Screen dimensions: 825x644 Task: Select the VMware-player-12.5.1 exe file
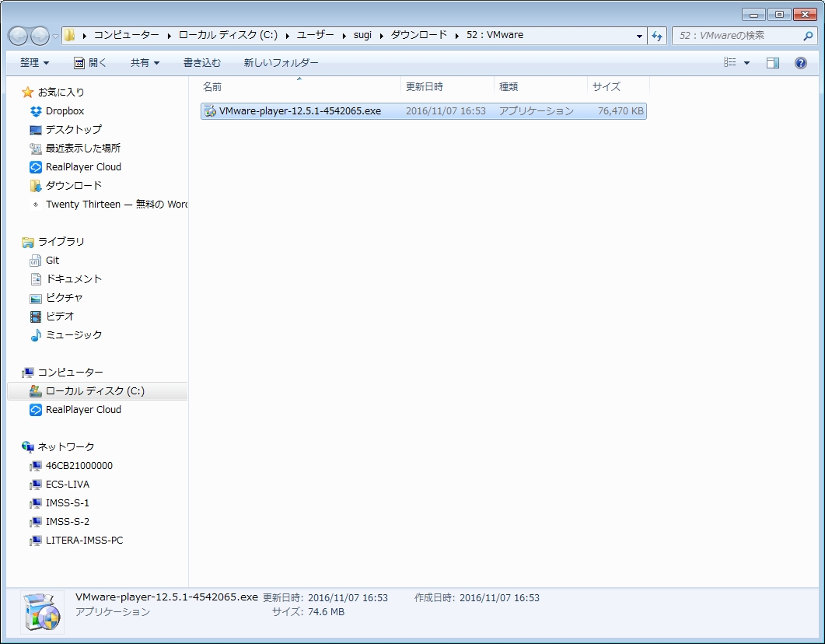[x=299, y=111]
